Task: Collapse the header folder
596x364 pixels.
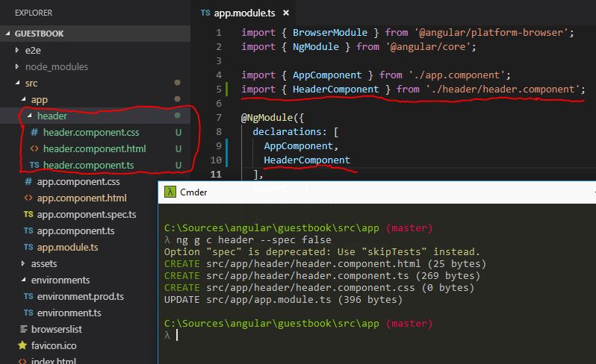Action: [30, 116]
